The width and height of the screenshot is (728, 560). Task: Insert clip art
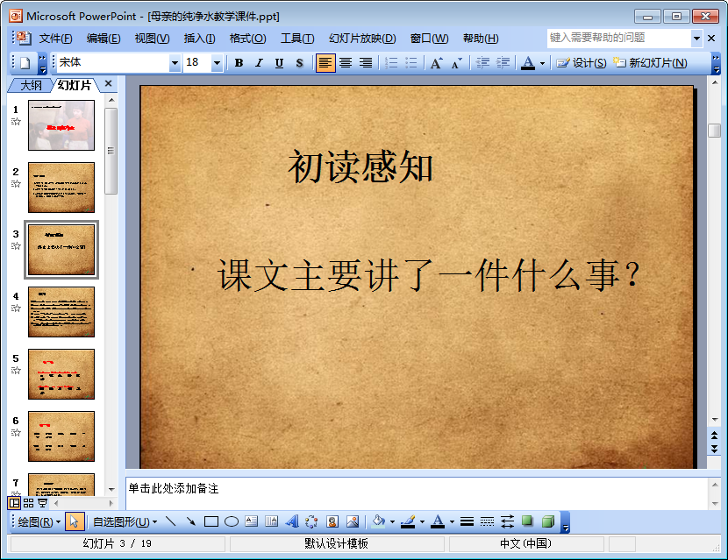click(332, 522)
